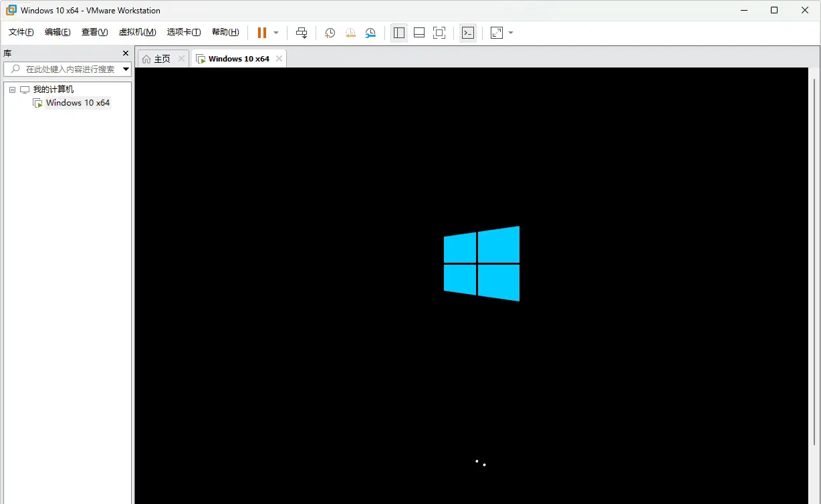821x504 pixels.
Task: Select Windows 10 x64 in the library tree
Action: coord(78,103)
